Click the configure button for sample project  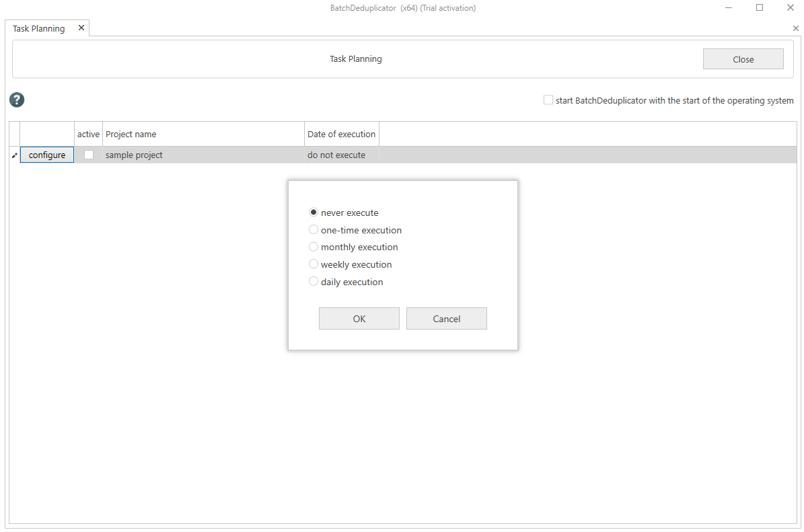point(47,155)
